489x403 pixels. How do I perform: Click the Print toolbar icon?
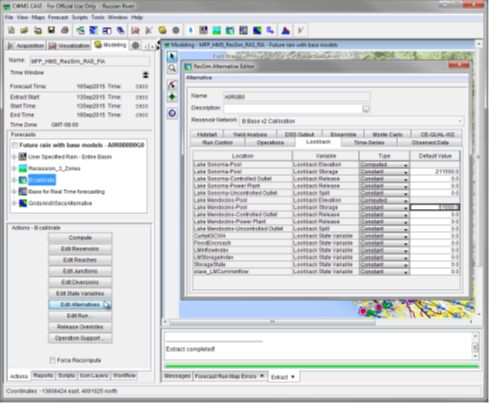click(65, 30)
